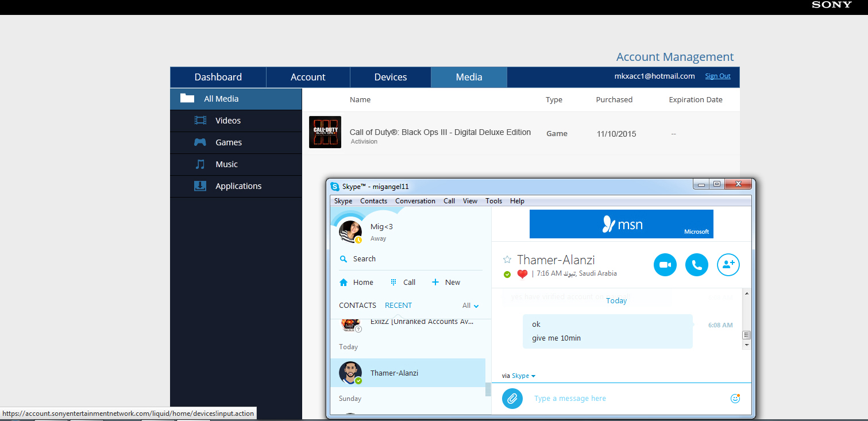
Task: Click the Sign Out link
Action: point(718,76)
